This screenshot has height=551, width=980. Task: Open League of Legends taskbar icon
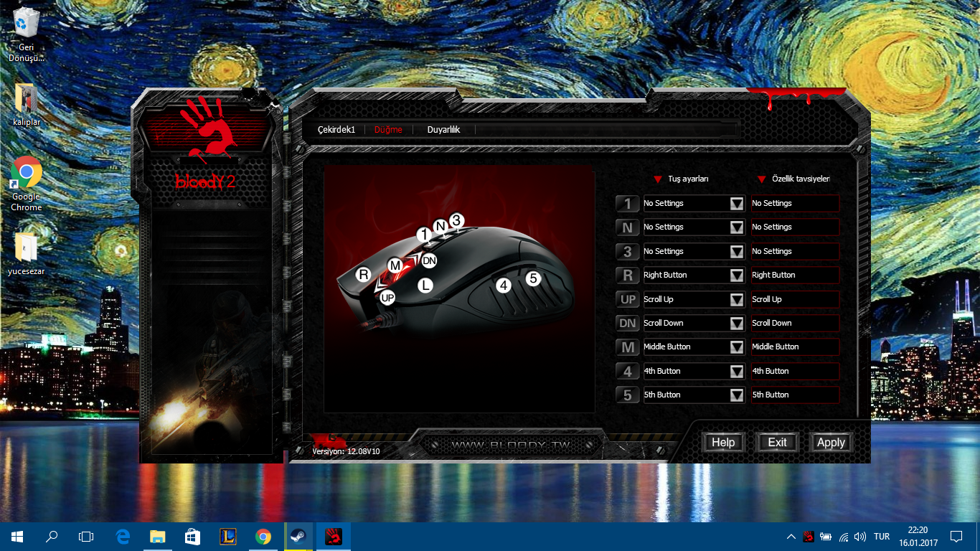[228, 537]
